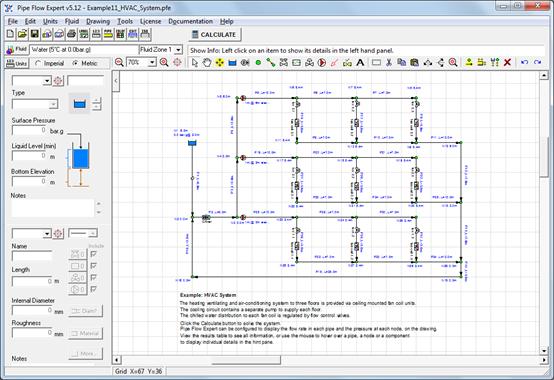Click the horizontal scrollbar right arrow

click(544, 360)
